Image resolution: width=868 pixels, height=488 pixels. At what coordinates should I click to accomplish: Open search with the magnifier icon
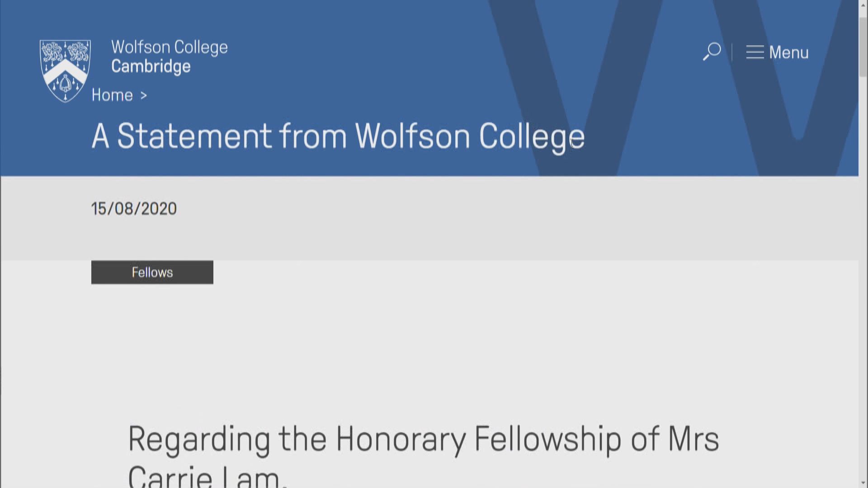(712, 52)
